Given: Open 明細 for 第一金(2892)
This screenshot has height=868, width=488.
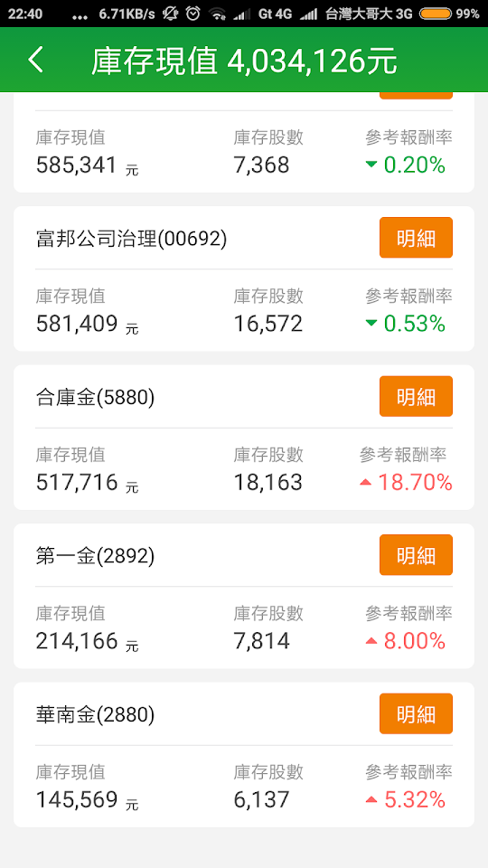Looking at the screenshot, I should pyautogui.click(x=416, y=554).
